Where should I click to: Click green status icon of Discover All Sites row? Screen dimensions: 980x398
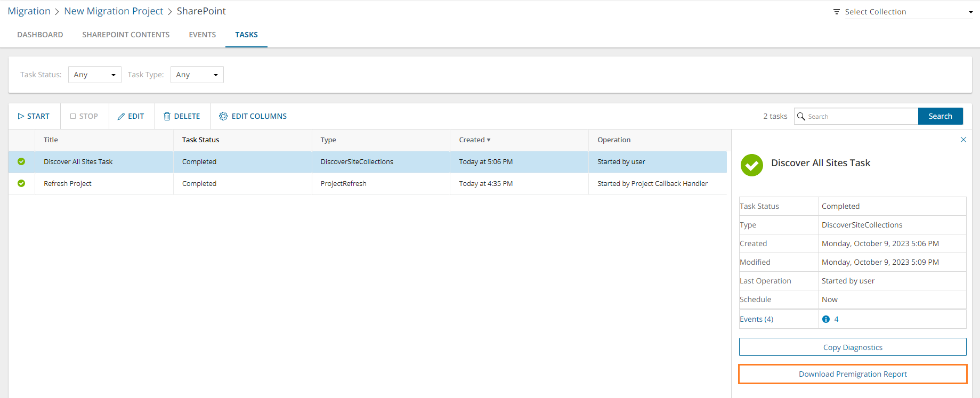pyautogui.click(x=21, y=161)
